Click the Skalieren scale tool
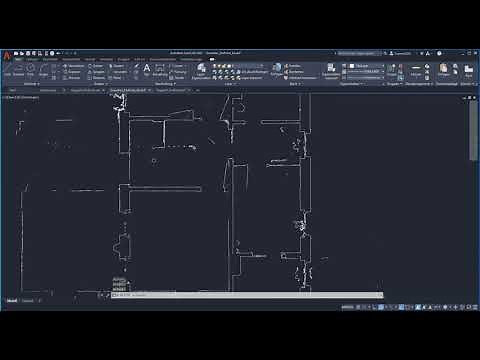Image resolution: width=480 pixels, height=360 pixels. coord(97,78)
